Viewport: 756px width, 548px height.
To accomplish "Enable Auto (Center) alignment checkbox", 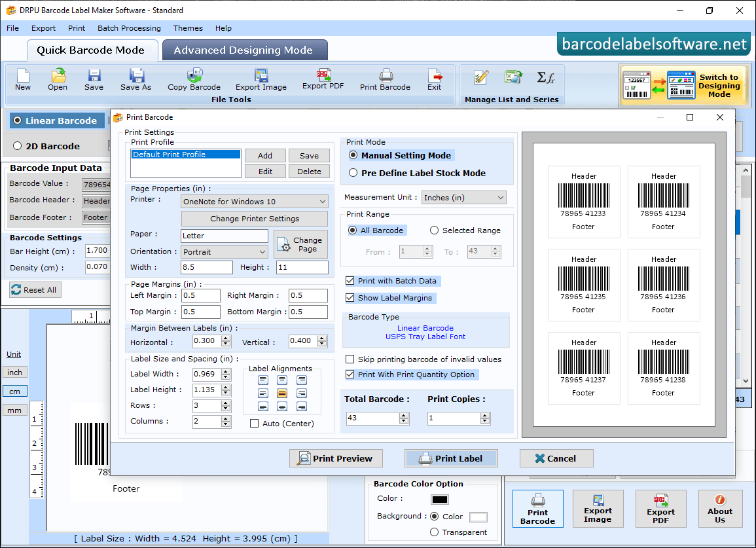I will [x=254, y=424].
